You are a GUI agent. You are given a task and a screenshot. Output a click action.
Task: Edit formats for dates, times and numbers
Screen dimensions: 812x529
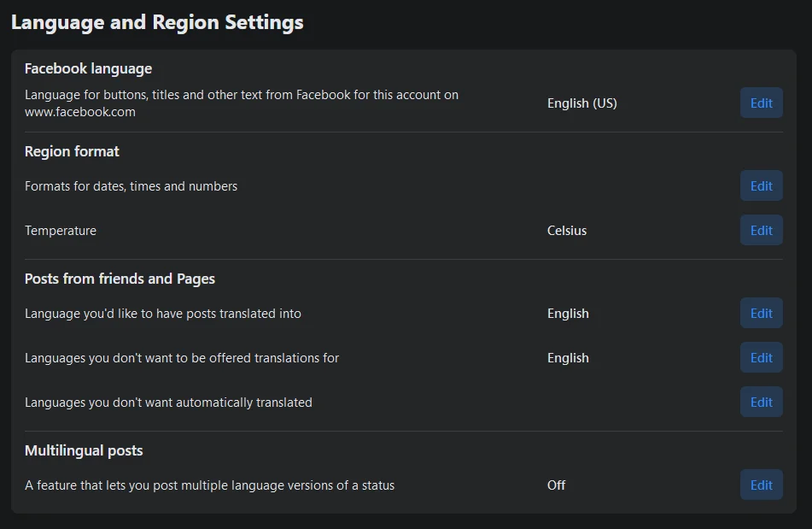(761, 186)
